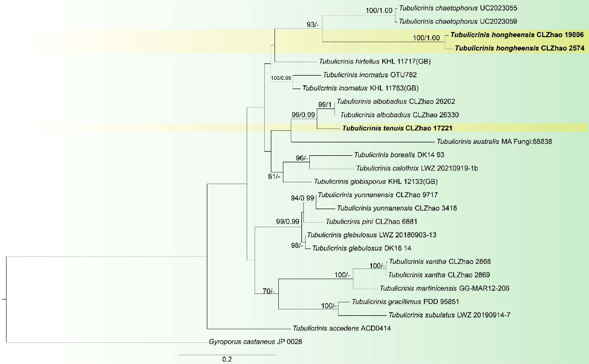Screen dimensions: 589x364
Task: Select the Tubulicrinis inornatus OTU782 label
Action: coord(370,75)
